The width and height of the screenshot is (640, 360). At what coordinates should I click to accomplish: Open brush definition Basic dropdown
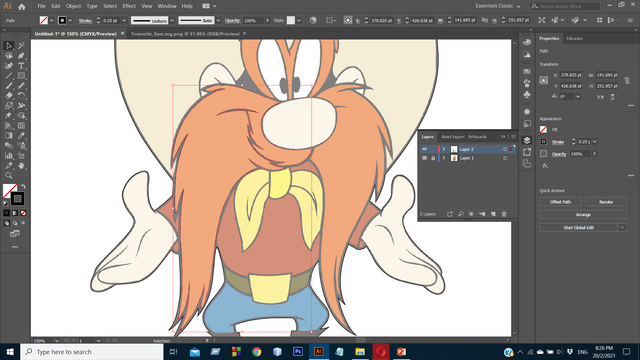(x=218, y=20)
